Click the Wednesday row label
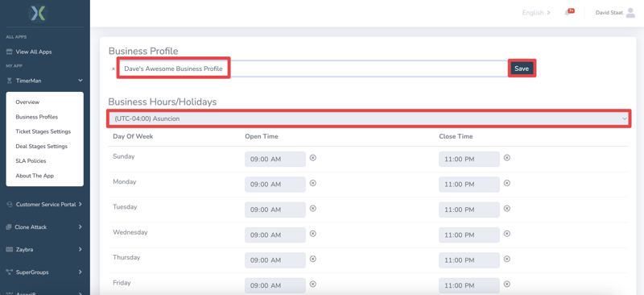Viewport: 644px width, 295px height. (x=130, y=232)
